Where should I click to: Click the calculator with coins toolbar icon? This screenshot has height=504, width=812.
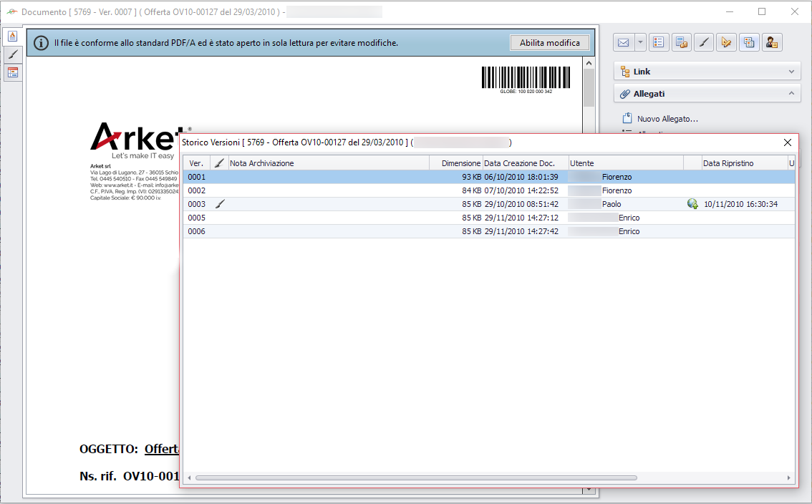pyautogui.click(x=682, y=42)
